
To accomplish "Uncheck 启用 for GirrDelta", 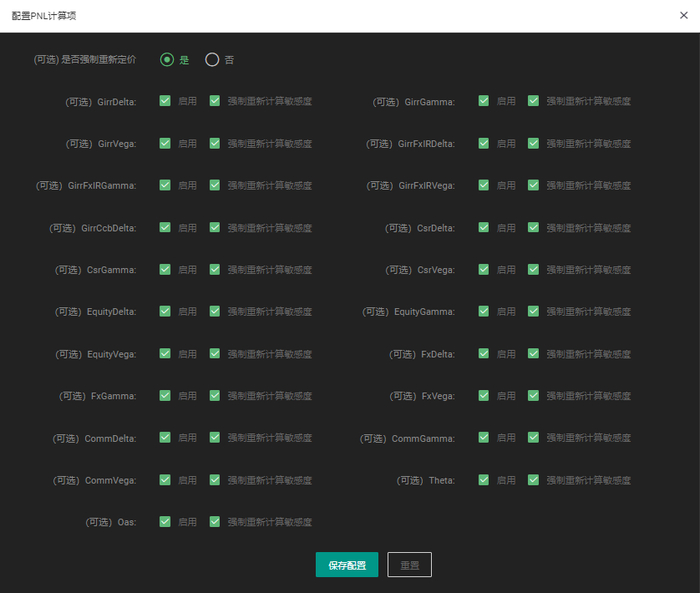I will click(x=165, y=101).
